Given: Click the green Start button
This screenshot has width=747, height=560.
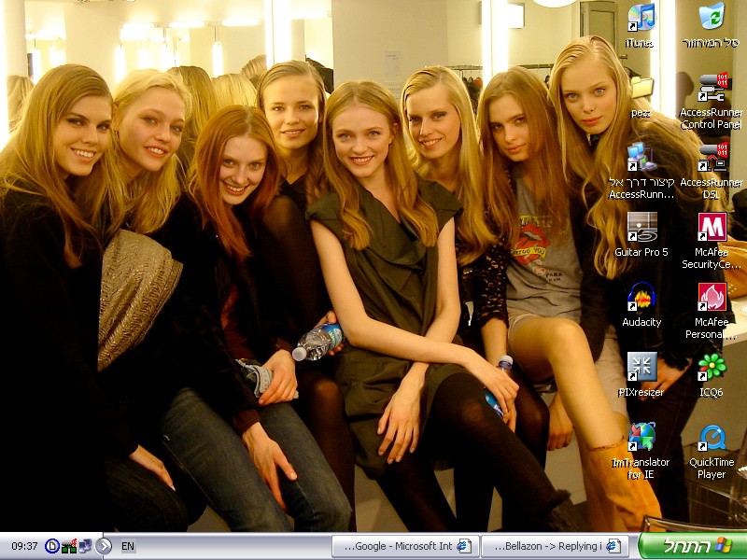Looking at the screenshot, I should point(692,546).
